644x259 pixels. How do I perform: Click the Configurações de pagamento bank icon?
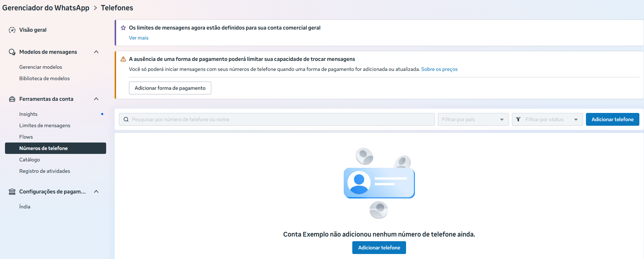click(12, 192)
